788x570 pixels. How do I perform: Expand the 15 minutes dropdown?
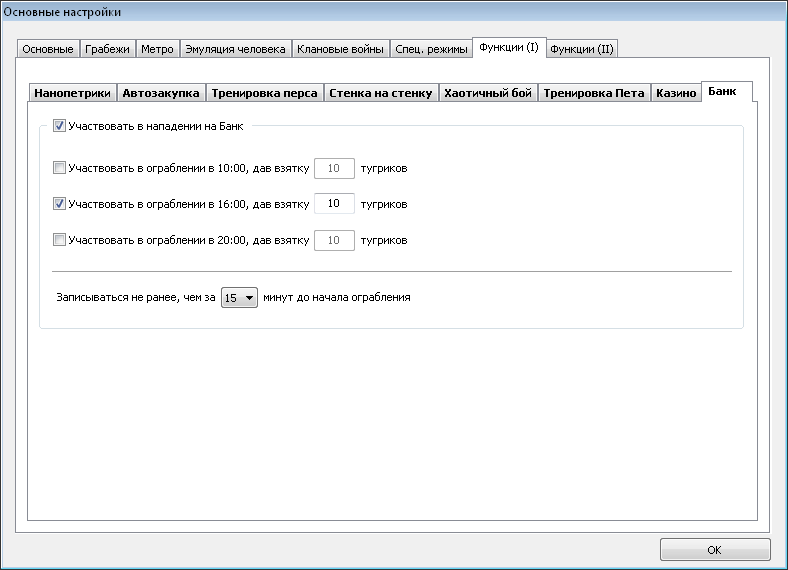click(239, 298)
